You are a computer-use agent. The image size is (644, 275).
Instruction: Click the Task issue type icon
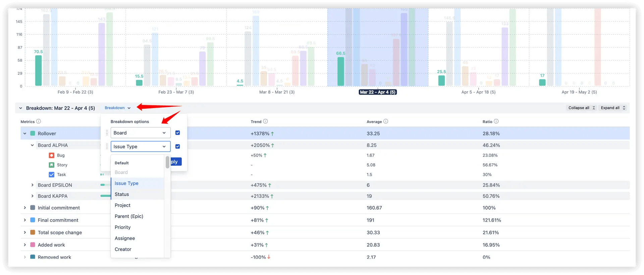(x=52, y=175)
